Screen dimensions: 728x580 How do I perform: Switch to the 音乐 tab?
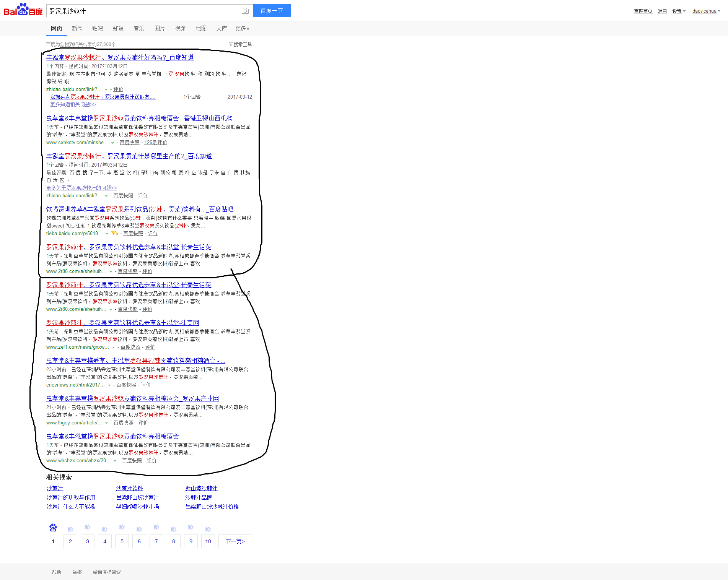139,28
